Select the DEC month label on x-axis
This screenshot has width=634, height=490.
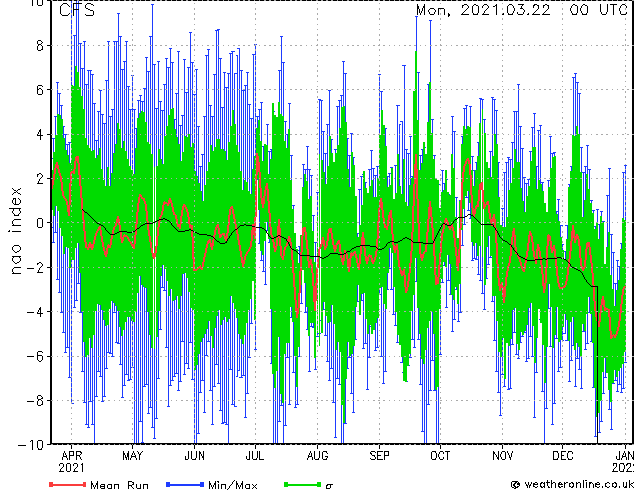coord(563,456)
